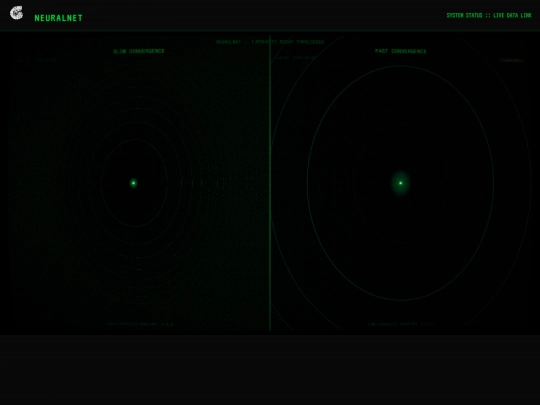Screen dimensions: 540x405
Task: Click the glowing node in the fast panel
Action: pyautogui.click(x=401, y=183)
